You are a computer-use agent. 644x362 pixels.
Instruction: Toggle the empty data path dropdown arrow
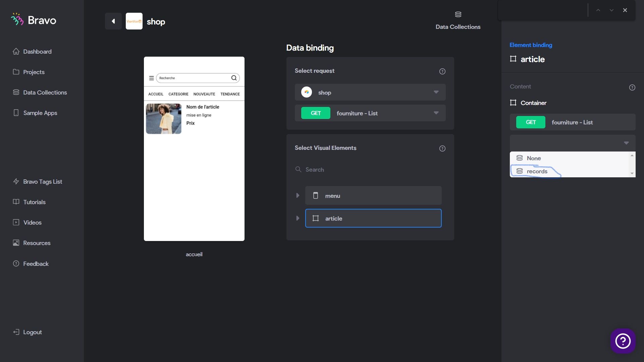626,143
